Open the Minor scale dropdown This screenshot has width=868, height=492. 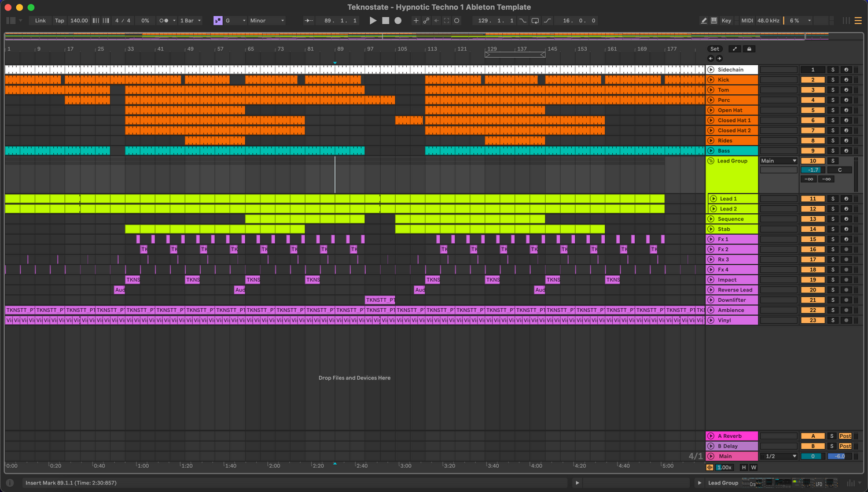267,20
